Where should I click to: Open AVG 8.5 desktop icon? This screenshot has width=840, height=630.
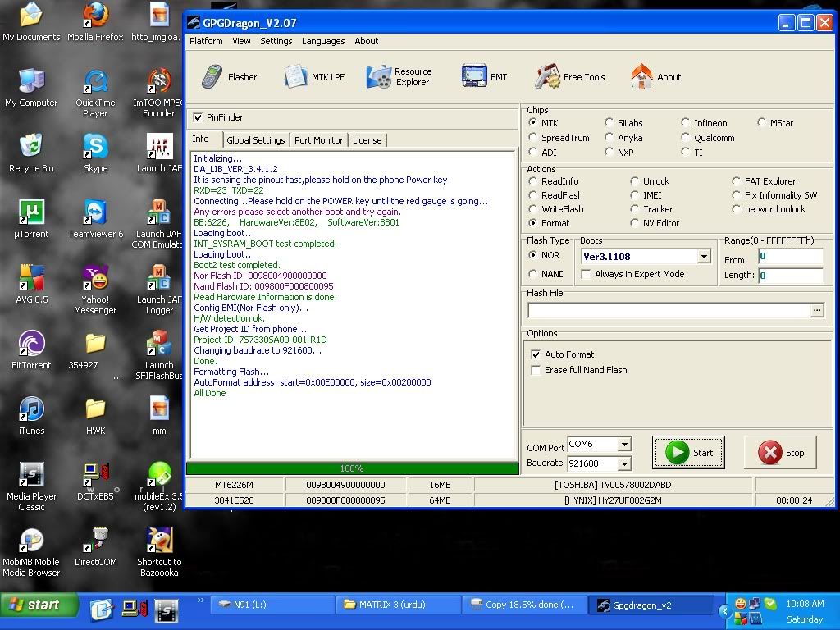click(x=31, y=285)
